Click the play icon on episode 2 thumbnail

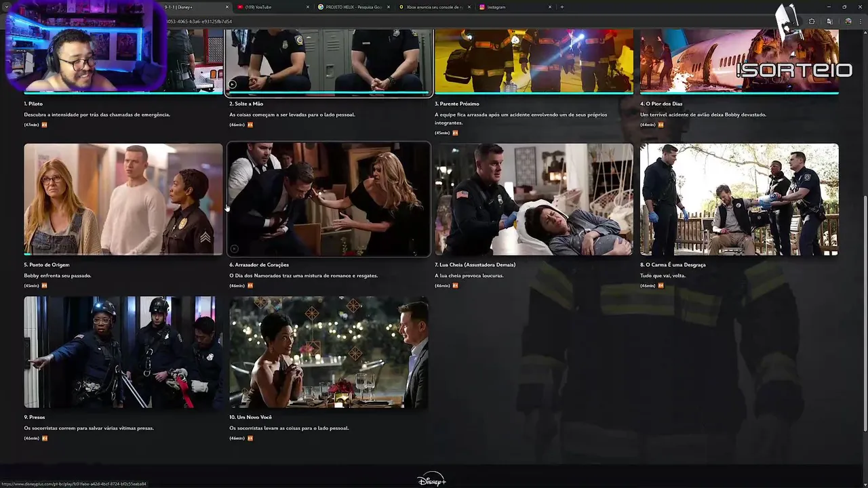[233, 85]
